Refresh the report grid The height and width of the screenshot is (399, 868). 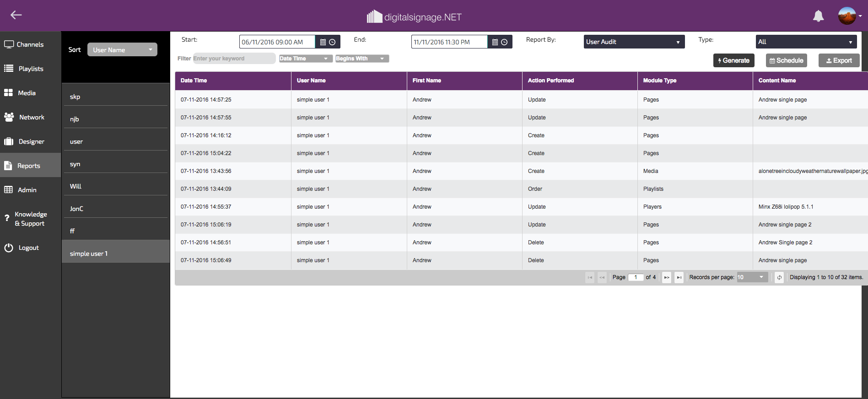coord(779,277)
